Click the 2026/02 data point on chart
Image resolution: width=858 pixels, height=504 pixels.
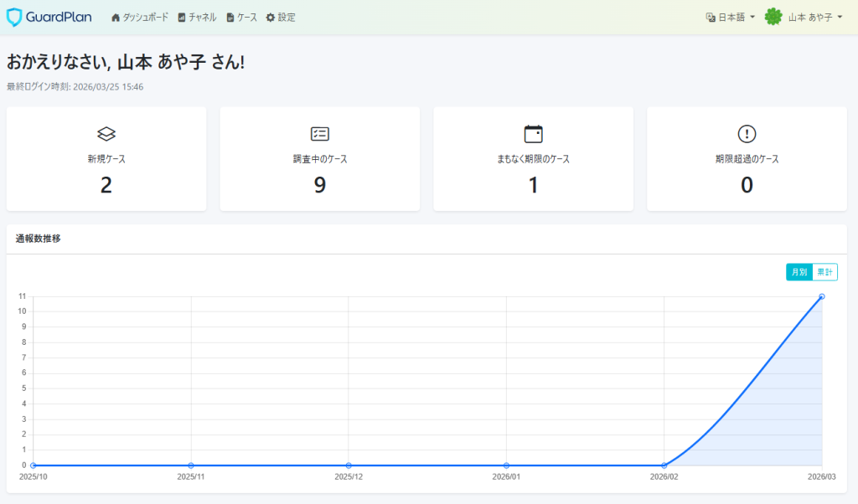tap(664, 465)
